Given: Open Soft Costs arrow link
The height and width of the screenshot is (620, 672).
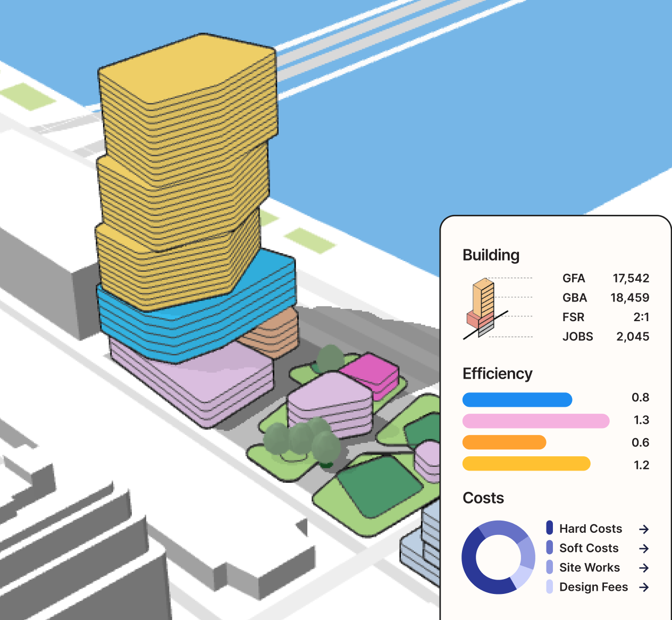Looking at the screenshot, I should click(644, 548).
